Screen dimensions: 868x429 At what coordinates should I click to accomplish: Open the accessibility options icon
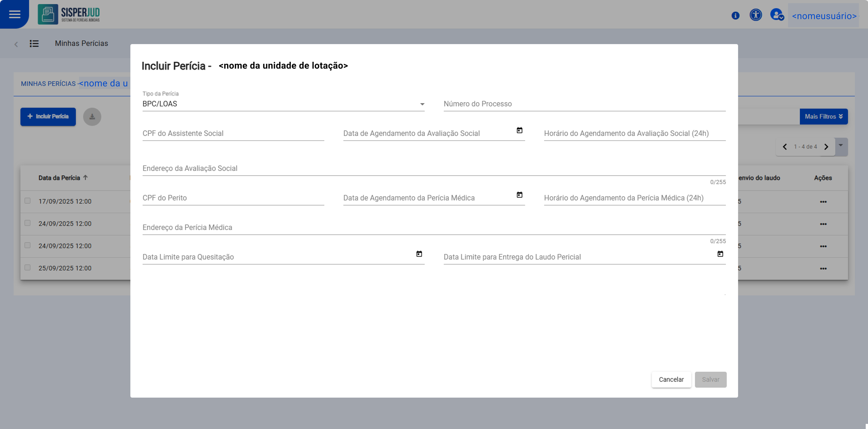(x=756, y=15)
